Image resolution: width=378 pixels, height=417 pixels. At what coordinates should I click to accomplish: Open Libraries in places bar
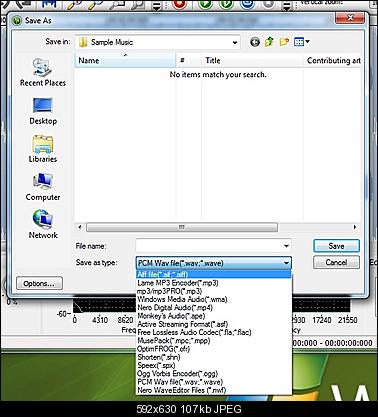(43, 149)
